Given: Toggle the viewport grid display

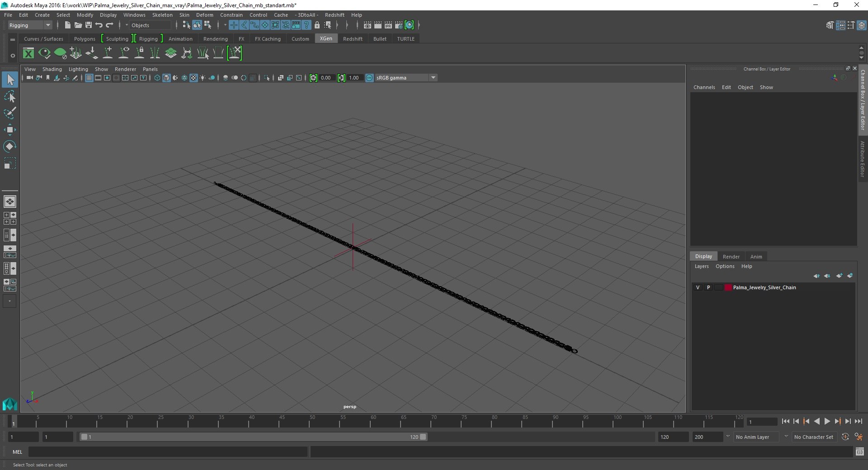Looking at the screenshot, I should (x=89, y=78).
